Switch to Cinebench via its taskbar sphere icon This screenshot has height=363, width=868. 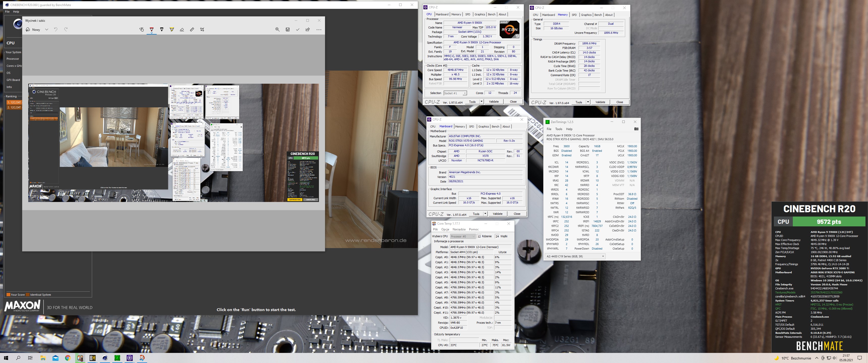click(x=105, y=358)
